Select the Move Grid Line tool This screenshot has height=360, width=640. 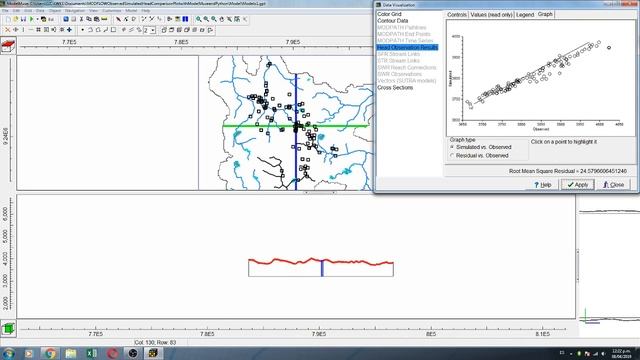pos(16,30)
